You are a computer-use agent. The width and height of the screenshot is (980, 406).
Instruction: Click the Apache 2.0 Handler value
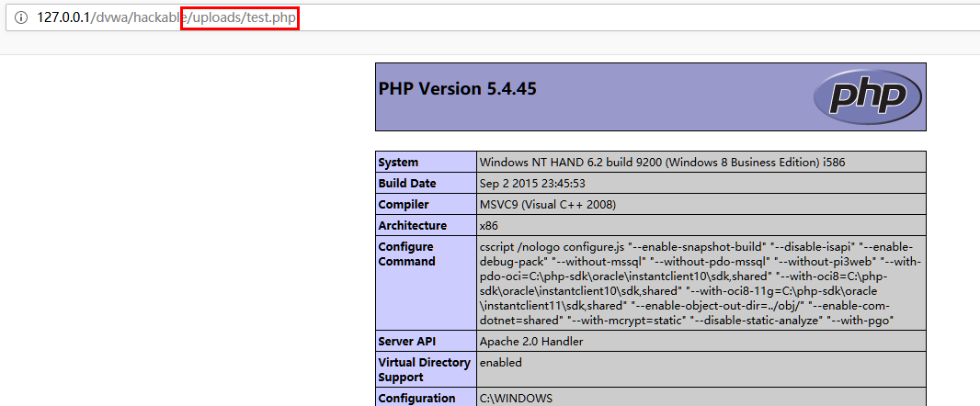coord(530,342)
